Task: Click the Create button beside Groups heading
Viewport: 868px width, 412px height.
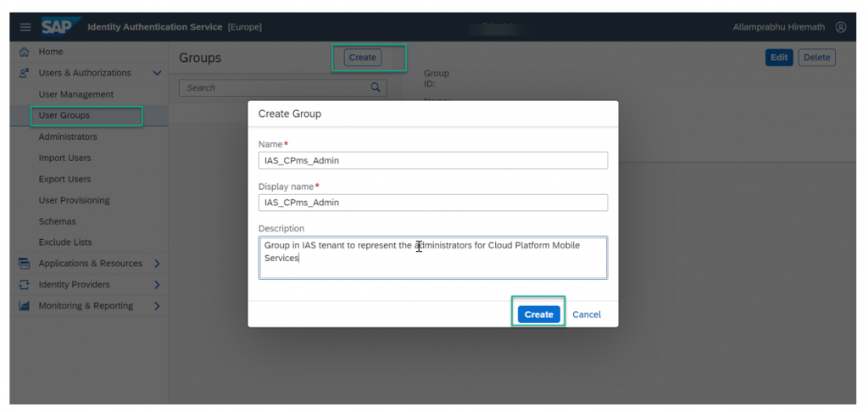Action: tap(363, 58)
